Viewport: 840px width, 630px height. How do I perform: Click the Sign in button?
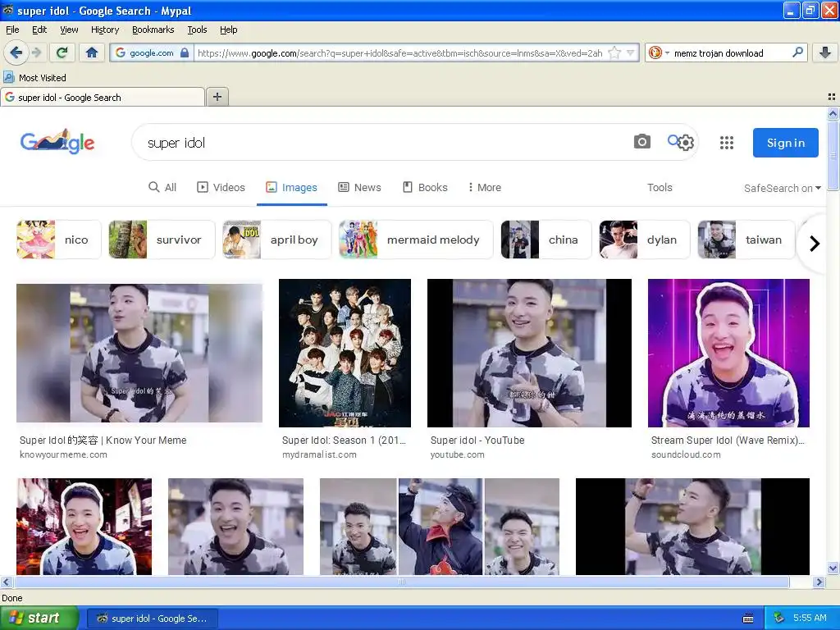point(785,143)
